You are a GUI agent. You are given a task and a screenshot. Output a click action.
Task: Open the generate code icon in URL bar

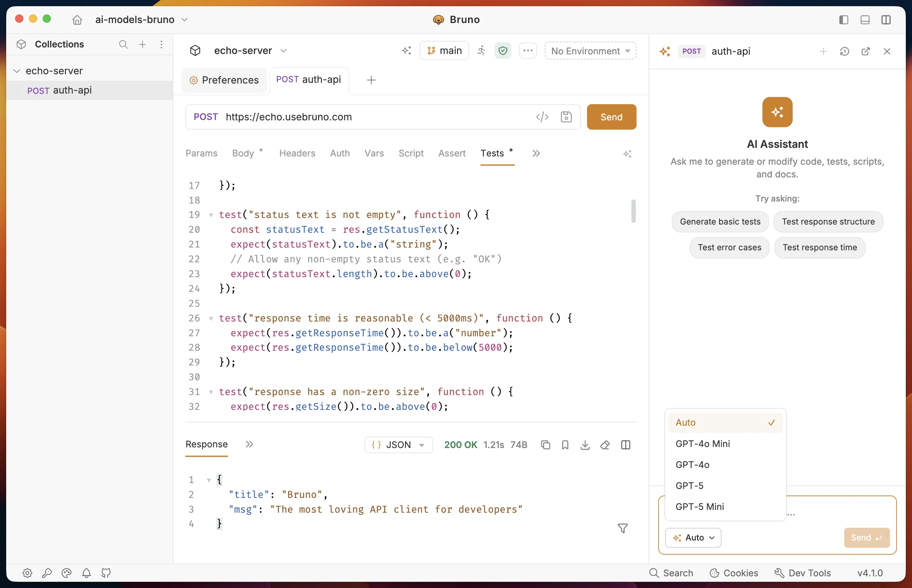(542, 117)
